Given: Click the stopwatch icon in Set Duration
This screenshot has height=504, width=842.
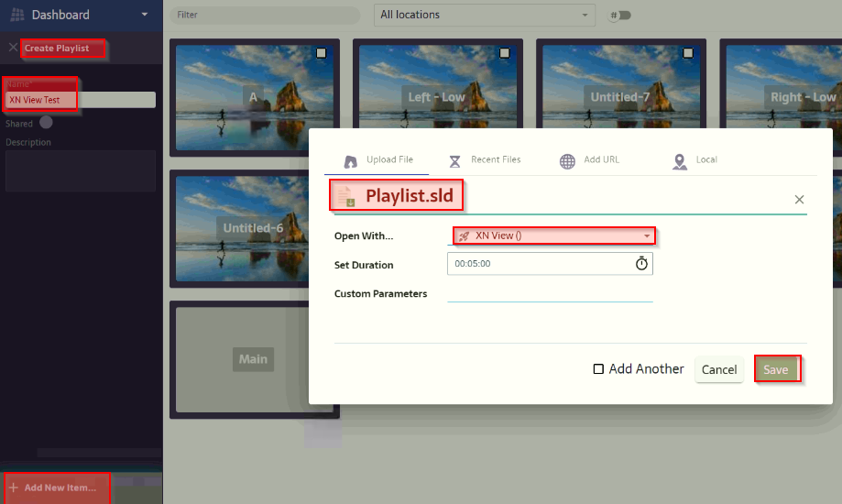Looking at the screenshot, I should [641, 264].
